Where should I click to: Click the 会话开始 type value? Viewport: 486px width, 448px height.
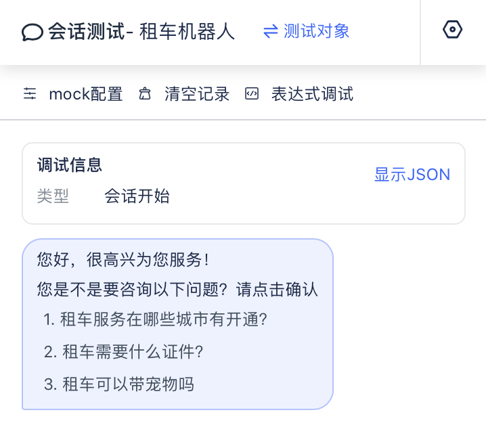click(137, 196)
